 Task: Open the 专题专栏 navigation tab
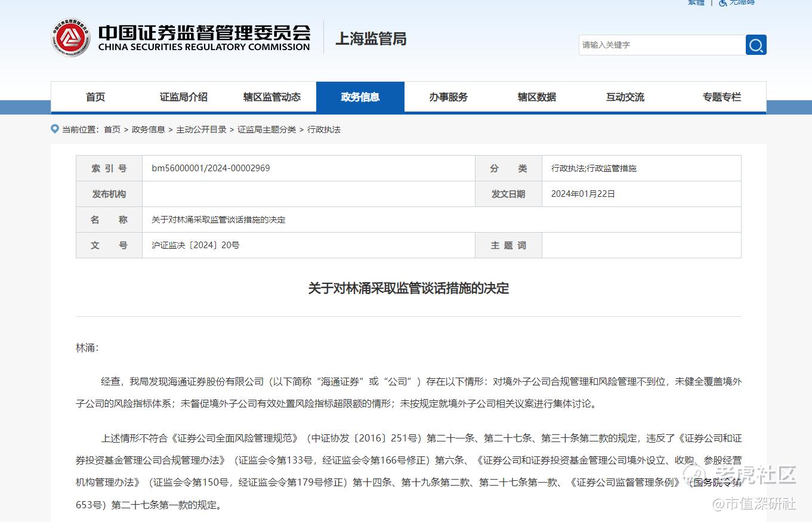click(722, 97)
